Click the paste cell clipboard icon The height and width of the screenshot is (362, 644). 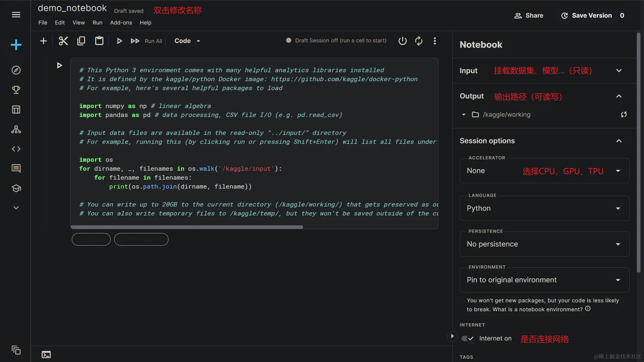(99, 41)
